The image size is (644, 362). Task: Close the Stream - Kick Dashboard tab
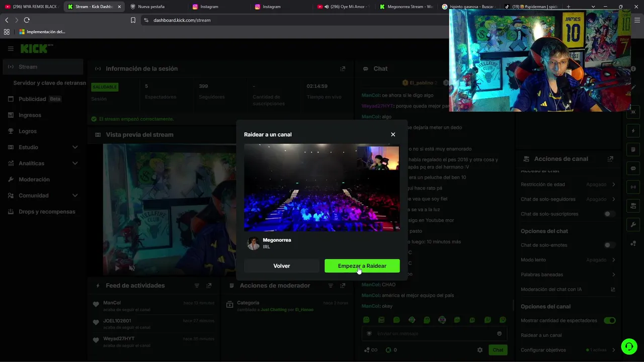(x=119, y=7)
